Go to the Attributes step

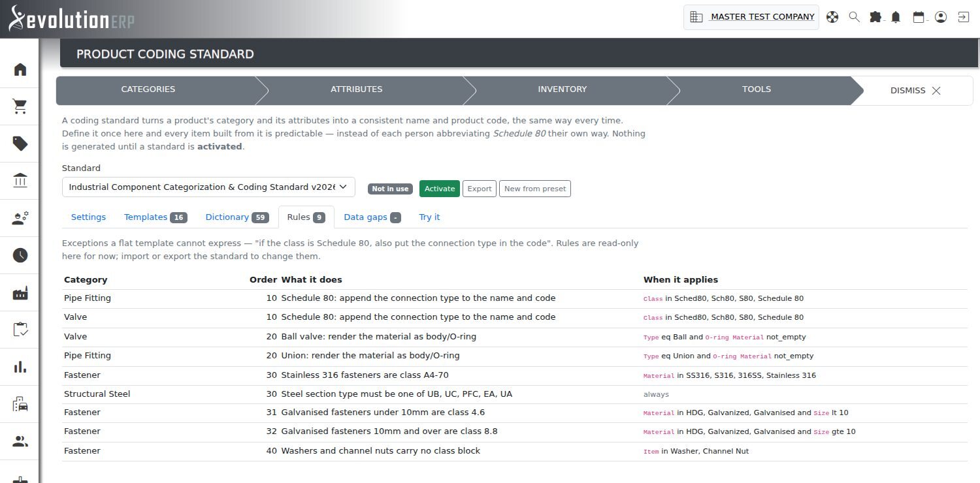tap(357, 89)
